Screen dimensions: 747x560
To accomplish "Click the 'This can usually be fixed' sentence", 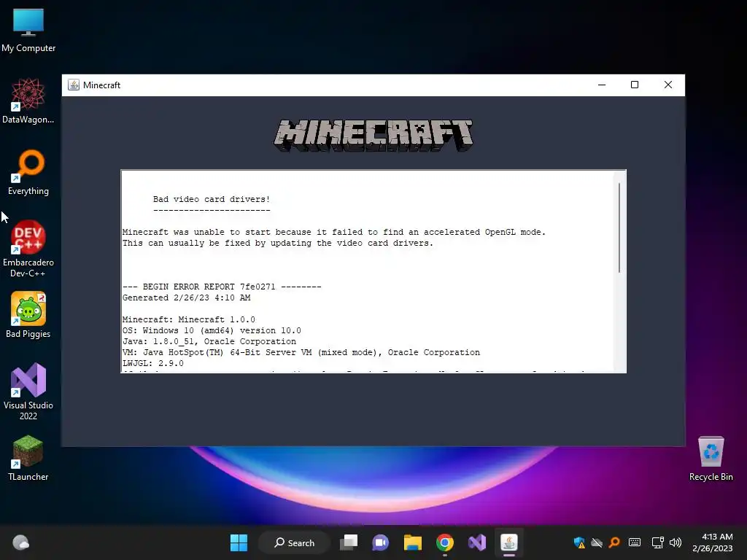I will tap(278, 243).
